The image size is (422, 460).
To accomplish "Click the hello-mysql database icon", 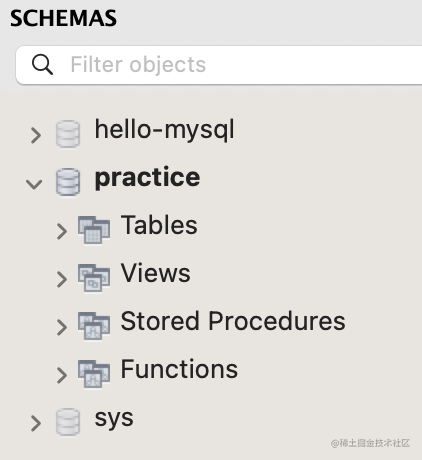I will 68,134.
